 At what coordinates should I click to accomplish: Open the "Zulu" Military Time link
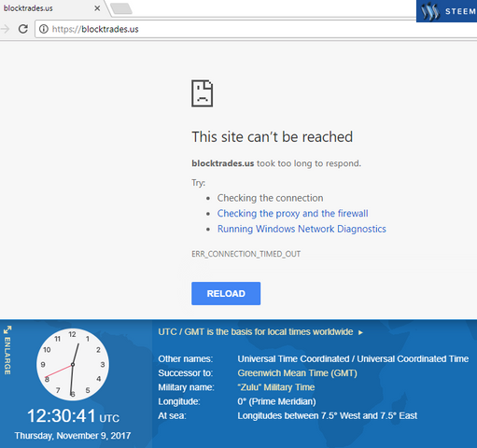(276, 387)
